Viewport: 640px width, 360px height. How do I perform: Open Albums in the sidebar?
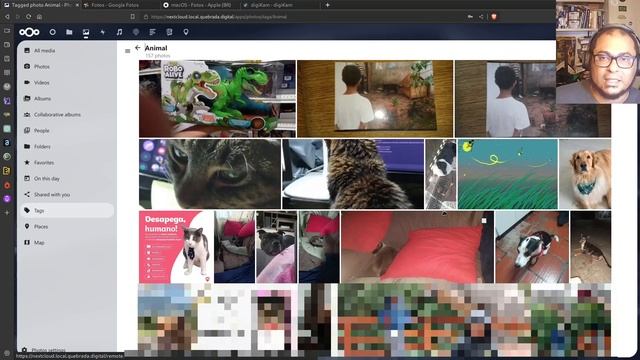pos(67,98)
